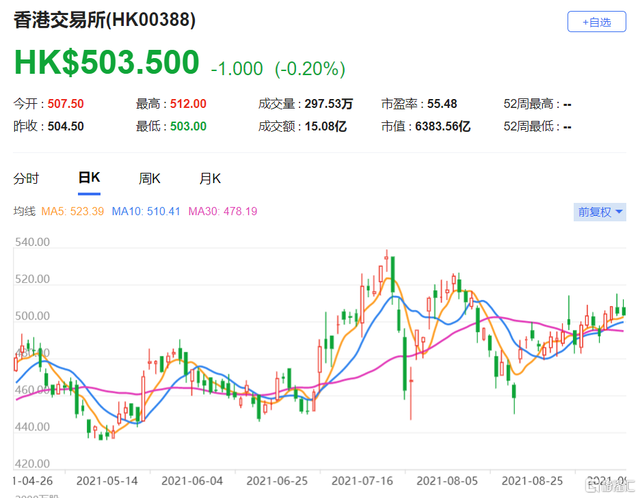The height and width of the screenshot is (498, 640).
Task: Click the 440.00 y-axis label
Action: [x=32, y=427]
